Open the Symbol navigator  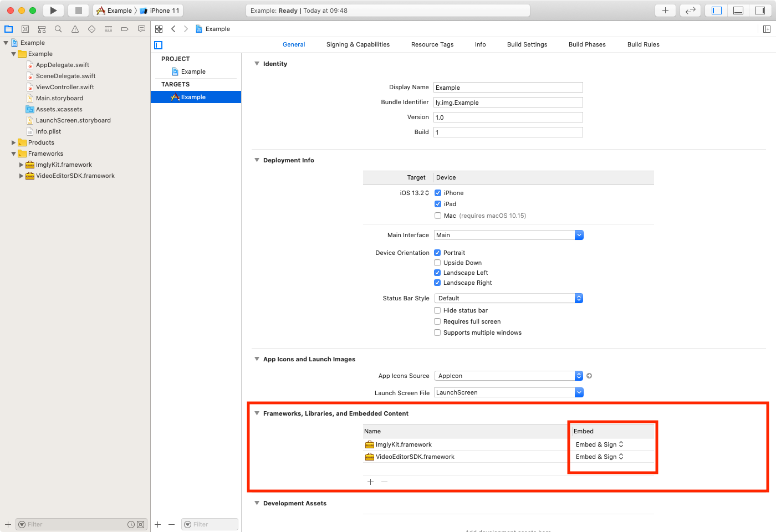tap(42, 29)
